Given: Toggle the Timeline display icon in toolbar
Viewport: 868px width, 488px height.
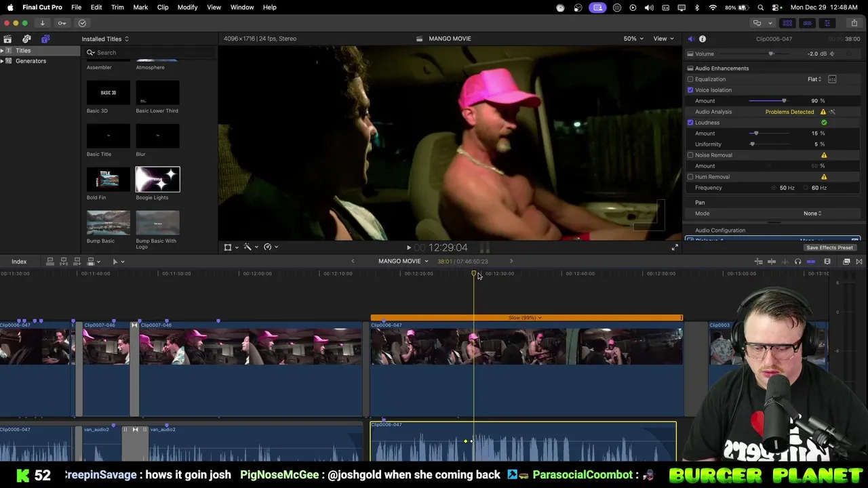Looking at the screenshot, I should tap(807, 23).
